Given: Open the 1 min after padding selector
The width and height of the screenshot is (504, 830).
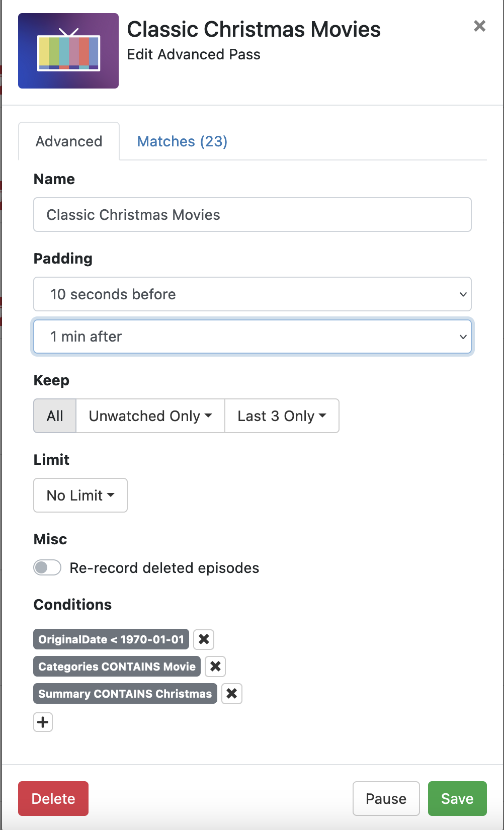Looking at the screenshot, I should pos(253,337).
